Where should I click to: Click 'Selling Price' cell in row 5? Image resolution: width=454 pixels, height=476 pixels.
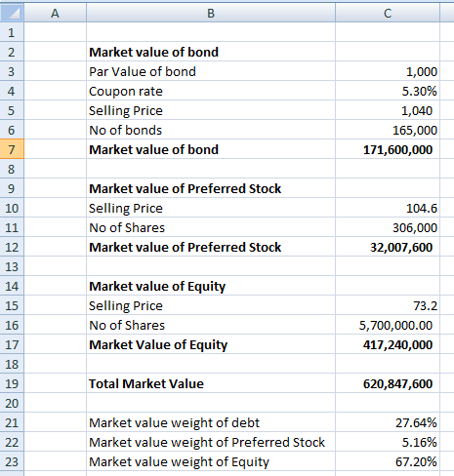coord(211,110)
